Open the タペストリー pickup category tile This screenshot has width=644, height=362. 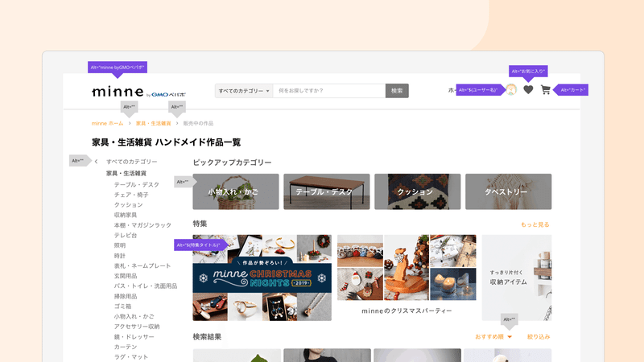509,191
